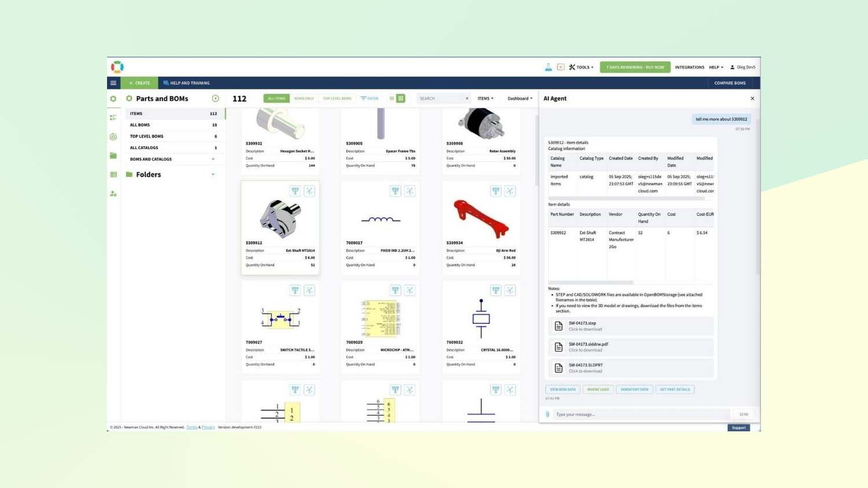Viewport: 868px width, 488px height.
Task: Click the VIEW BOM DATA button
Action: point(562,389)
